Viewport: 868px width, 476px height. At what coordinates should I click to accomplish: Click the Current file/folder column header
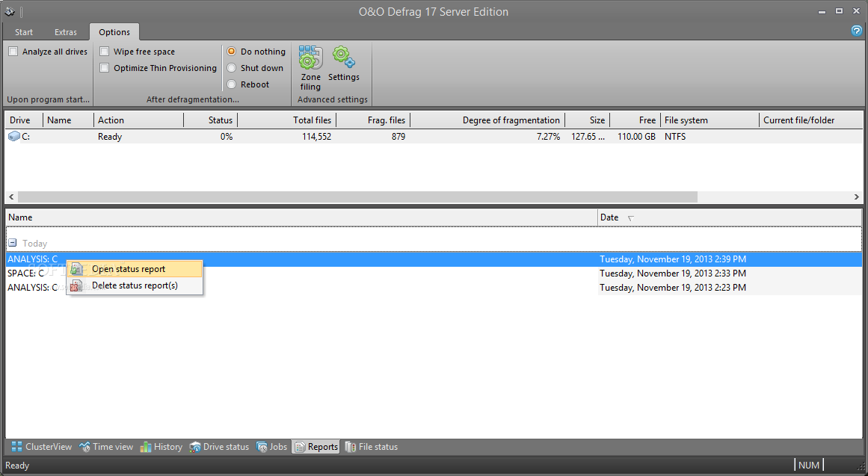[x=811, y=120]
